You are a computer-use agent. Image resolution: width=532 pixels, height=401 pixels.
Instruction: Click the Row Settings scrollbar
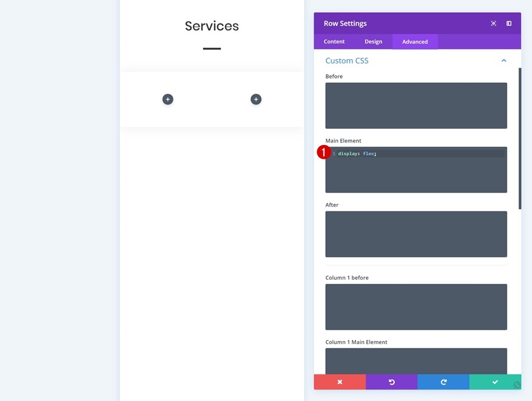519,138
